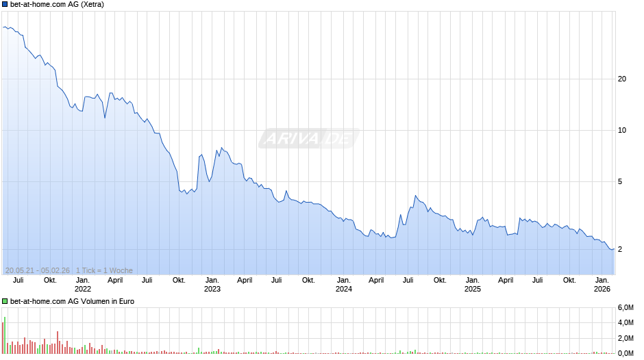Click the year label '2026' on the time axis

point(602,289)
